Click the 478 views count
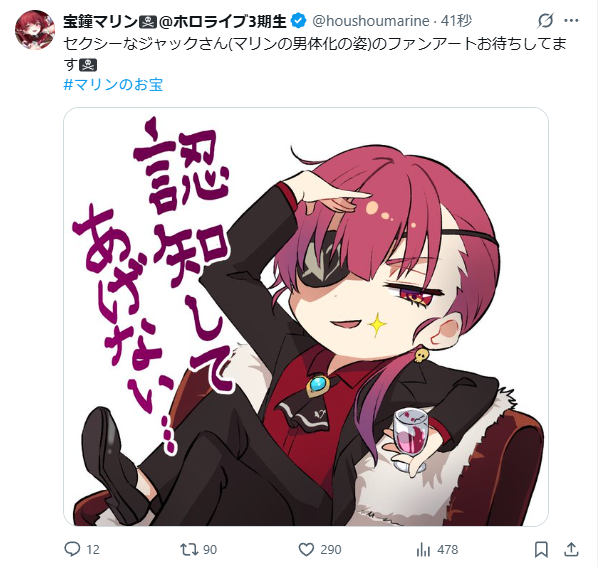The height and width of the screenshot is (567, 598). 447,549
